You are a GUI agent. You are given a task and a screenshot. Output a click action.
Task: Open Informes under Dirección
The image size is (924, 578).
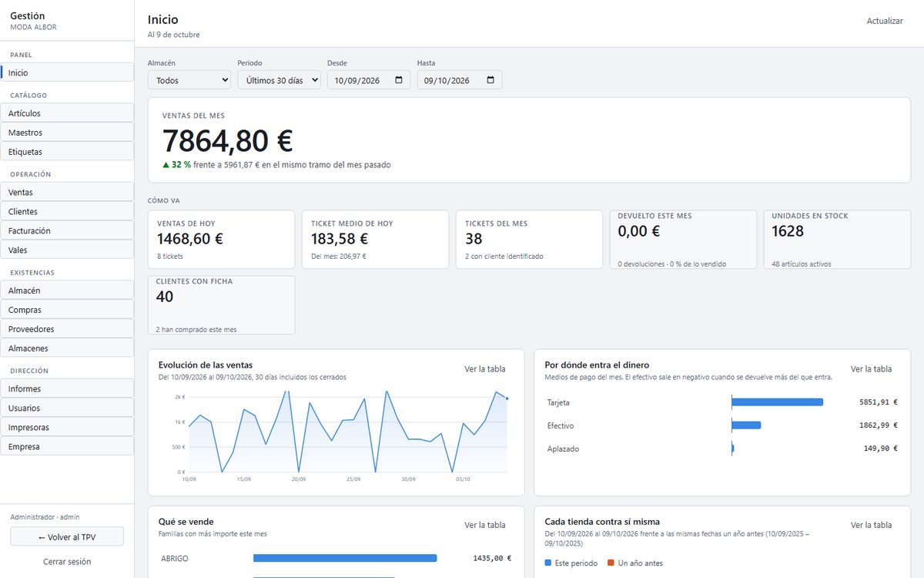pyautogui.click(x=67, y=388)
